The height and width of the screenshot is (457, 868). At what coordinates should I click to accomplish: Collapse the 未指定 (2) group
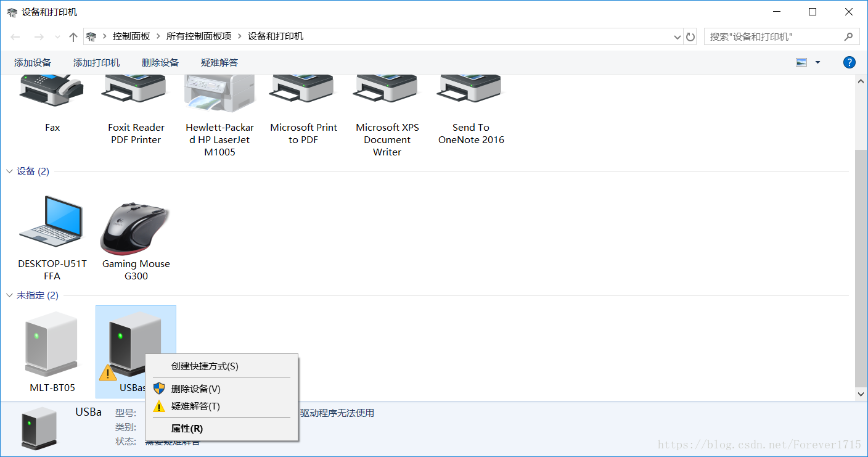(10, 295)
